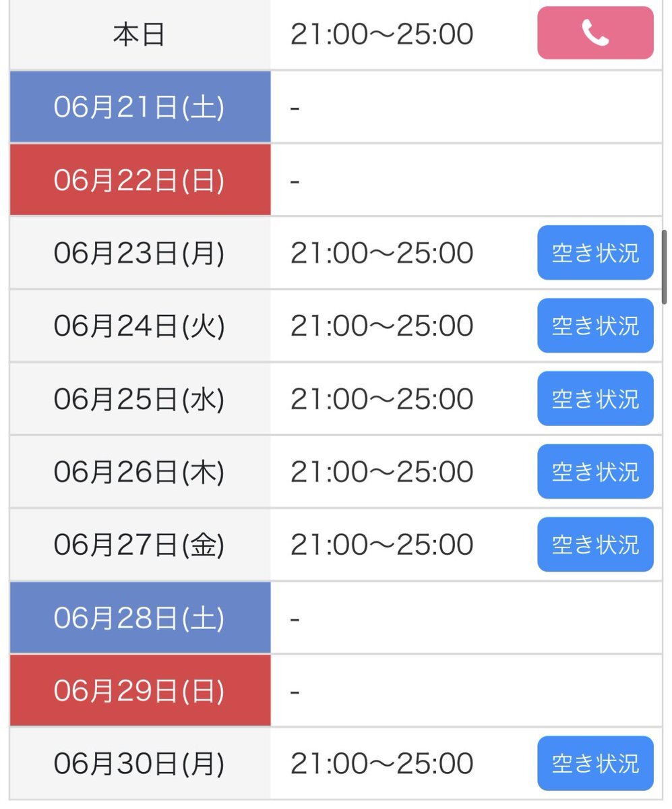Select the blue 06月21日(土) date cell
The image size is (672, 809).
point(140,107)
